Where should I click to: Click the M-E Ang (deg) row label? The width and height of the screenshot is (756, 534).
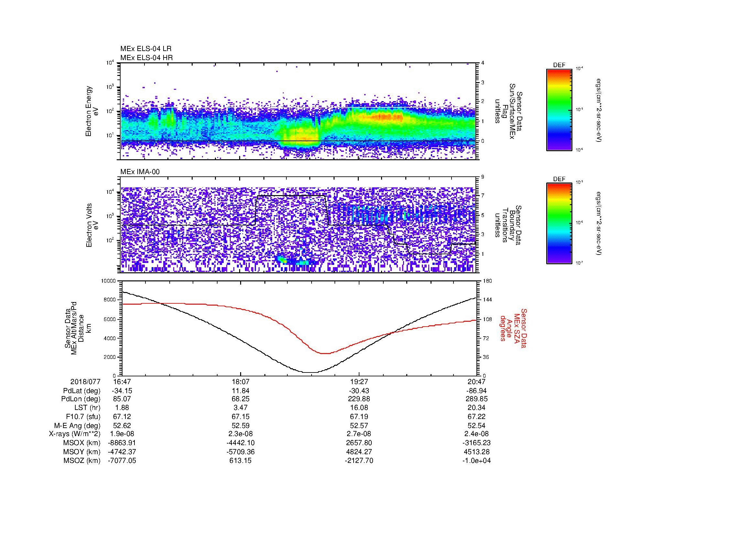point(77,425)
